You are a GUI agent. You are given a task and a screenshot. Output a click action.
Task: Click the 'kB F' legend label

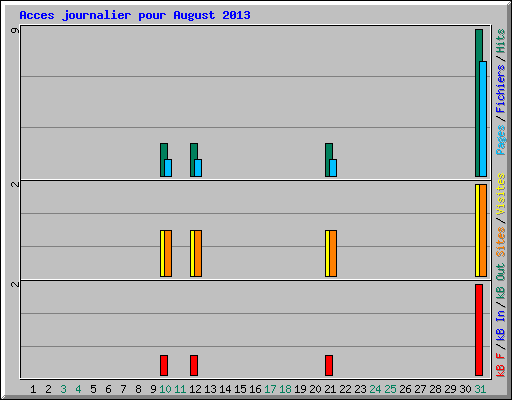coord(501,364)
